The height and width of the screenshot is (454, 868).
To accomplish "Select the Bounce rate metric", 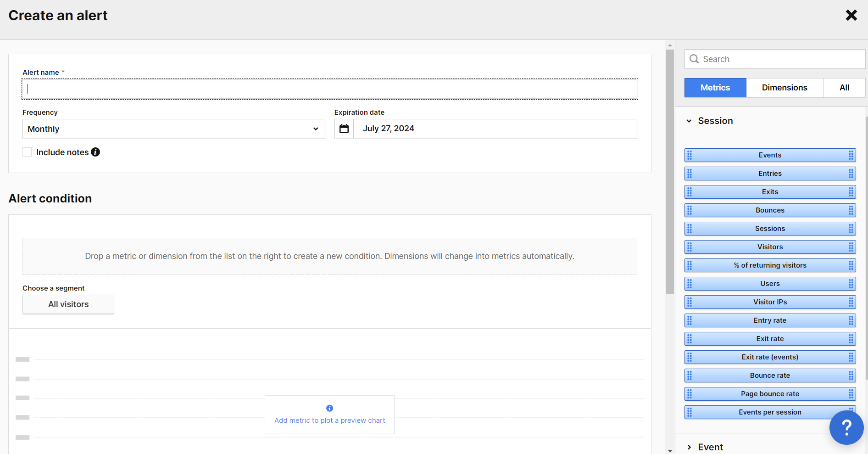I will pyautogui.click(x=770, y=376).
